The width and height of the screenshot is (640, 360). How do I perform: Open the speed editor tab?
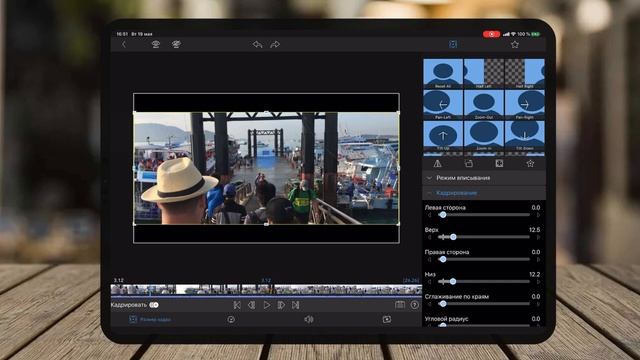pyautogui.click(x=231, y=320)
